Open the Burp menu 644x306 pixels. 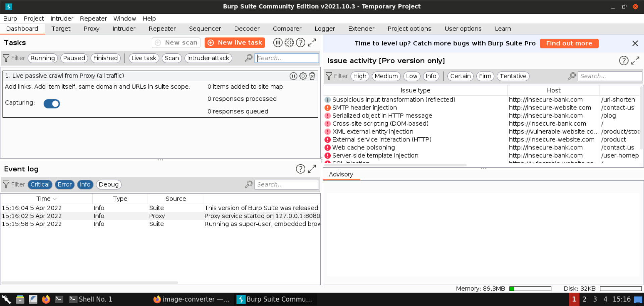click(x=10, y=18)
